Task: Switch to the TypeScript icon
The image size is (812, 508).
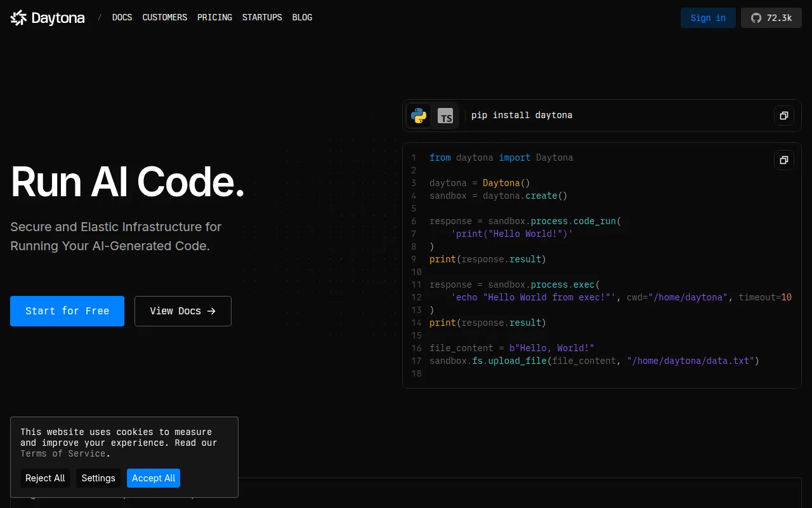Action: tap(446, 116)
